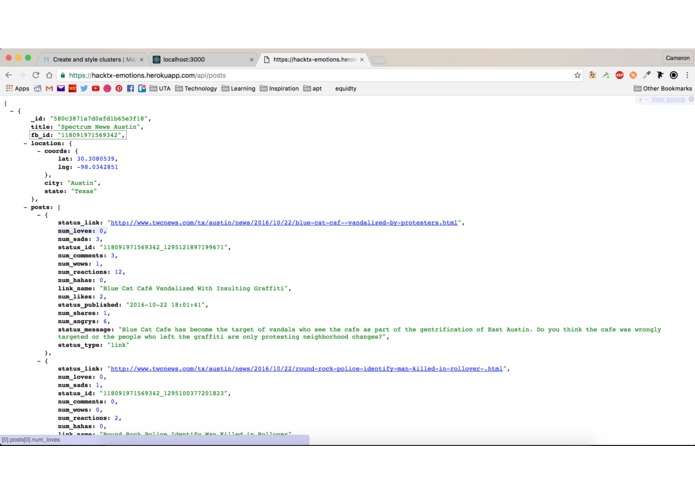Close the localhost:3000 tab

252,59
